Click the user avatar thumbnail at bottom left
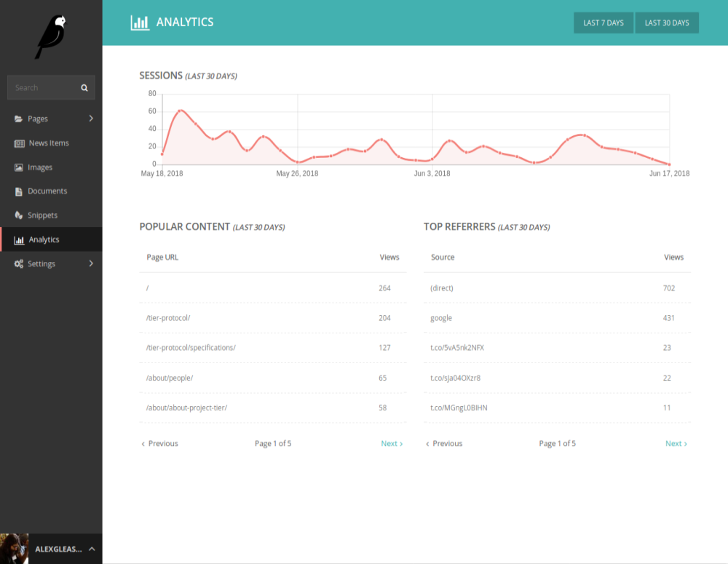 (13, 549)
